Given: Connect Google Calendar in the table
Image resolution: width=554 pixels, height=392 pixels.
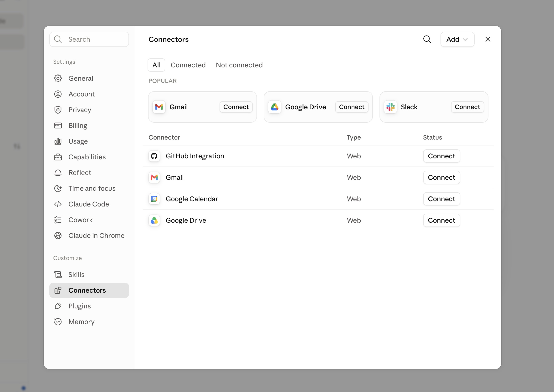Looking at the screenshot, I should (x=441, y=199).
